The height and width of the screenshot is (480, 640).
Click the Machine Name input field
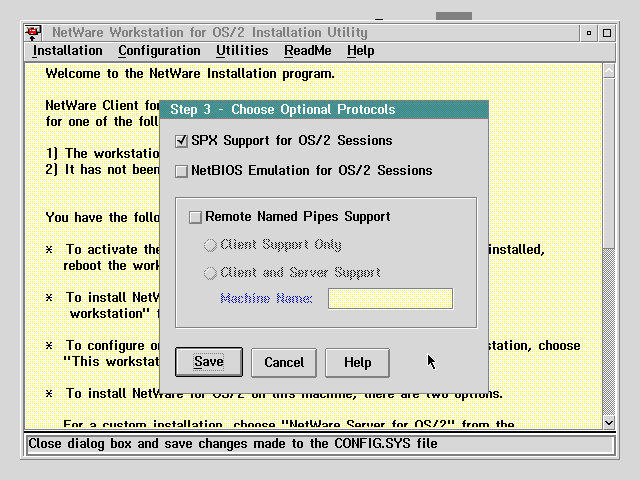point(391,299)
